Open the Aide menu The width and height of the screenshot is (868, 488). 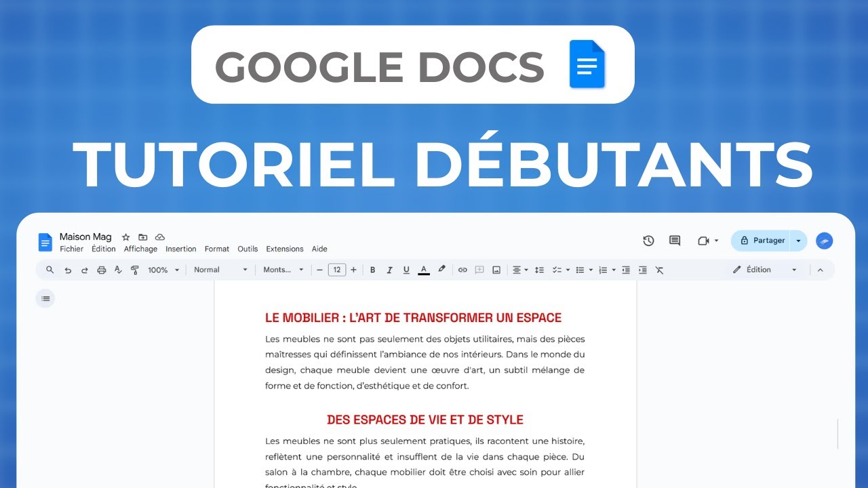[319, 249]
